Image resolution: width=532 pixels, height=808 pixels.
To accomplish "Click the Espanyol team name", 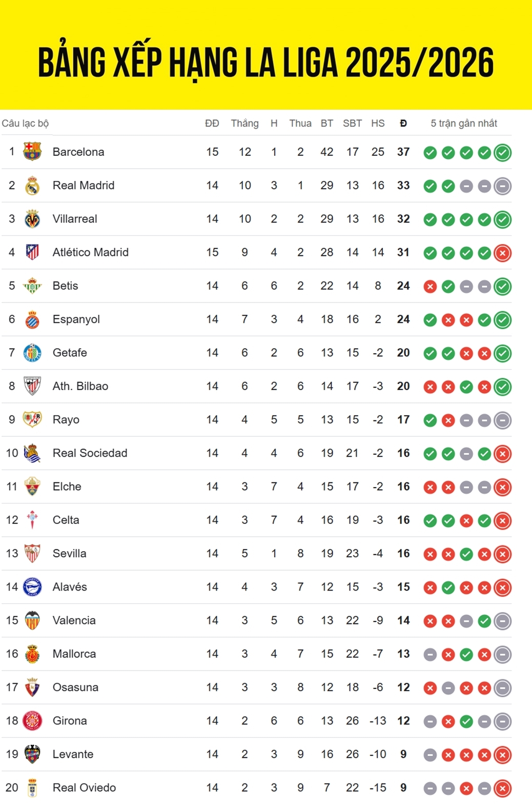I will coord(76,319).
